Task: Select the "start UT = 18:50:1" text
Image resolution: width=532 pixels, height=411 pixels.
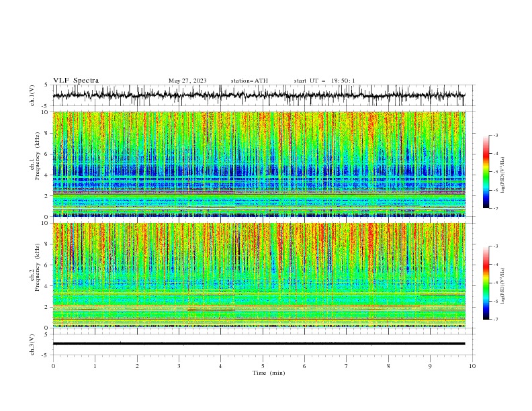Action: click(x=324, y=81)
